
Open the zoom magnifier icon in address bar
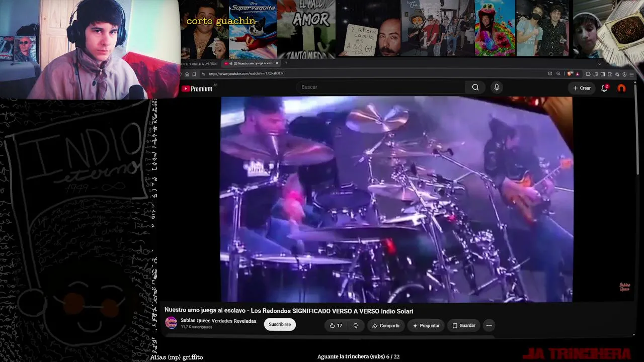coord(558,74)
